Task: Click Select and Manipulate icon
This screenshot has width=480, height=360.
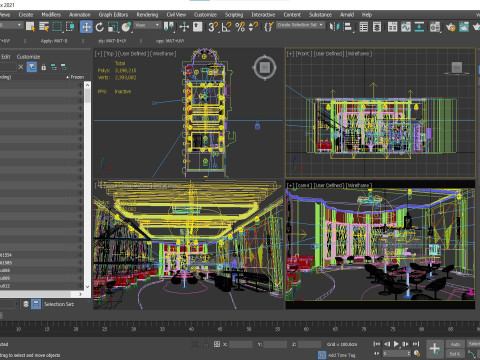Action: pyautogui.click(x=184, y=27)
